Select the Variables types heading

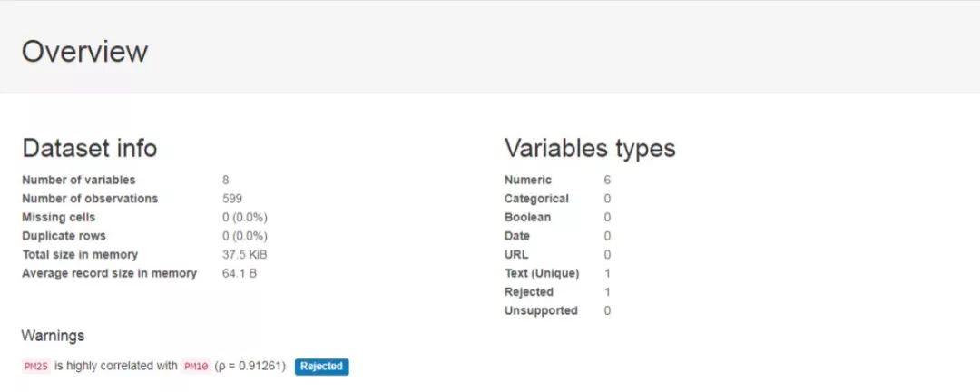(589, 149)
